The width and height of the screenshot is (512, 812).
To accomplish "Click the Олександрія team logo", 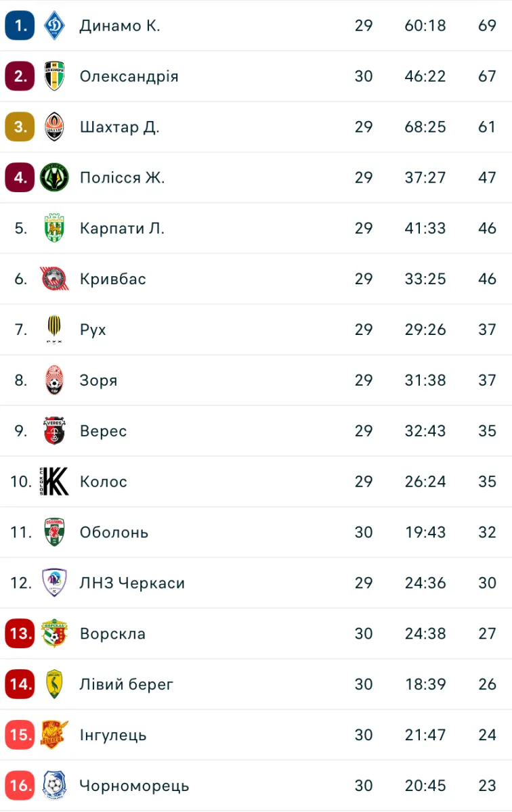I will point(54,76).
